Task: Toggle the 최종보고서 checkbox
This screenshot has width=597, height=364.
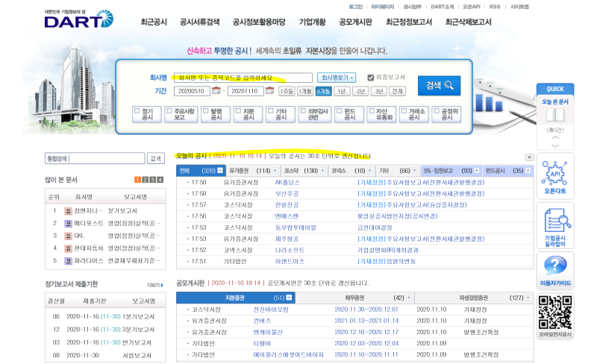Action: (370, 78)
